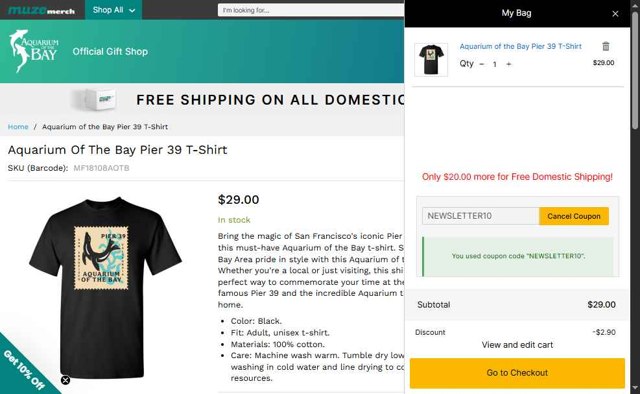This screenshot has width=640, height=394.
Task: Click the Aquarium of the Bay logo
Action: tap(34, 51)
